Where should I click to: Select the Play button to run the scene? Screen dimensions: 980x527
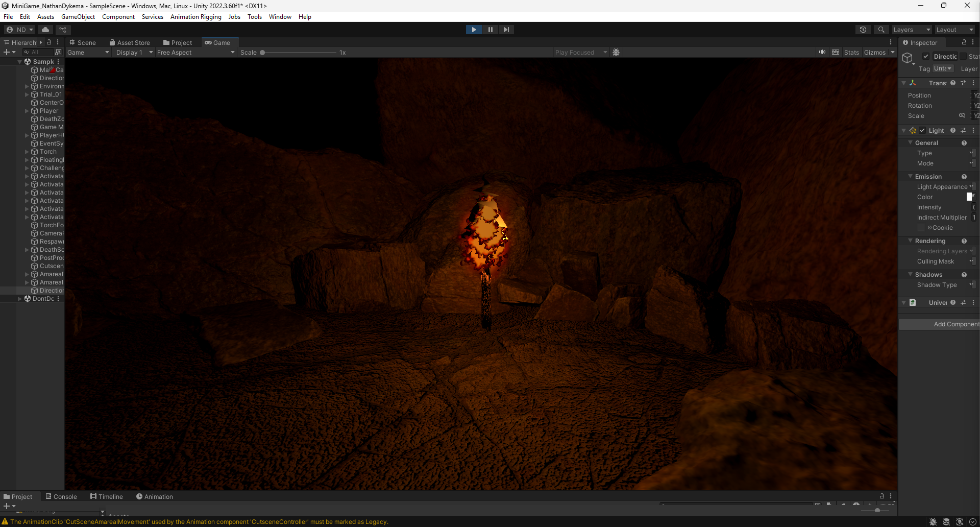pyautogui.click(x=473, y=29)
